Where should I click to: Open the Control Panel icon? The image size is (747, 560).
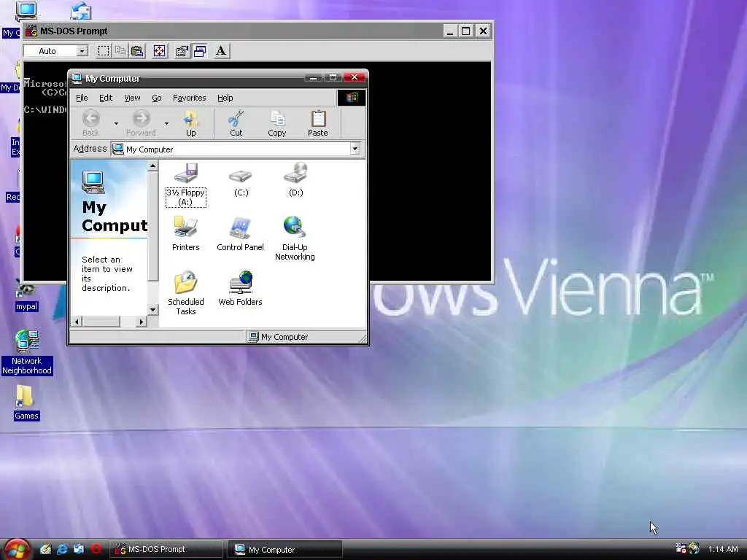[x=240, y=234]
